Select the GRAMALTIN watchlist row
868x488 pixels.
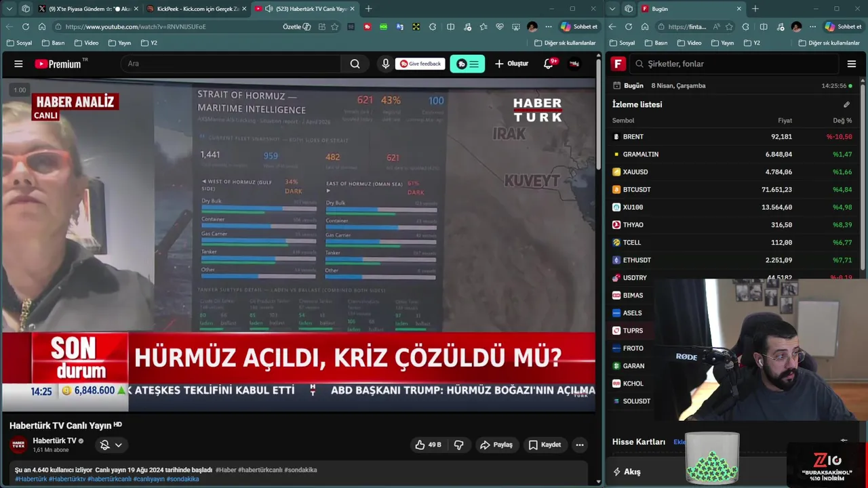(x=732, y=154)
